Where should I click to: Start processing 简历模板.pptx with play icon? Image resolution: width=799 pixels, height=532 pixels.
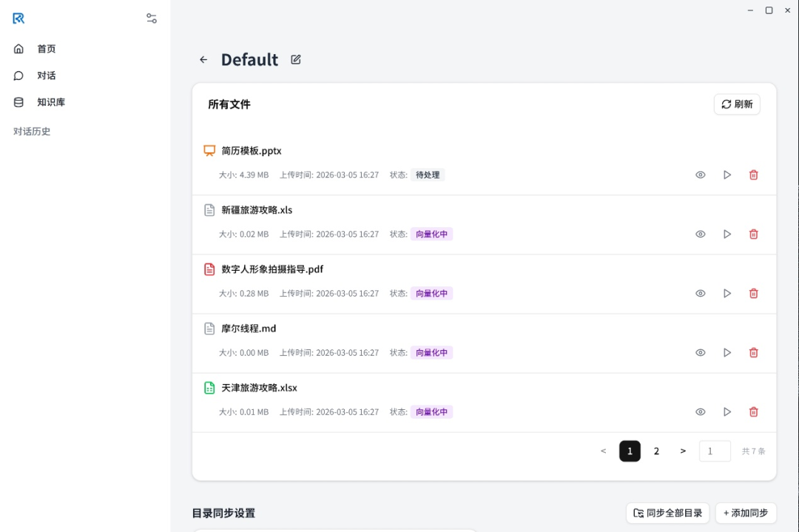[727, 175]
